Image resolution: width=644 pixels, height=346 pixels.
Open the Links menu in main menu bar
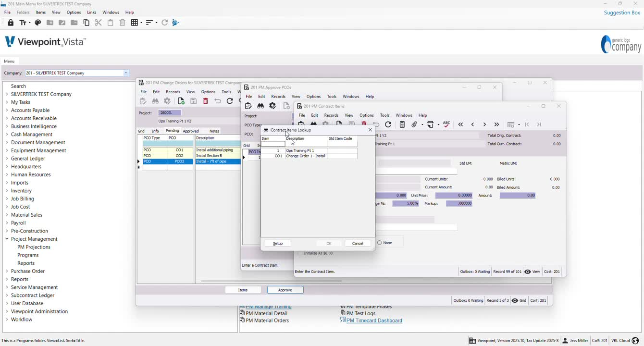pyautogui.click(x=92, y=12)
